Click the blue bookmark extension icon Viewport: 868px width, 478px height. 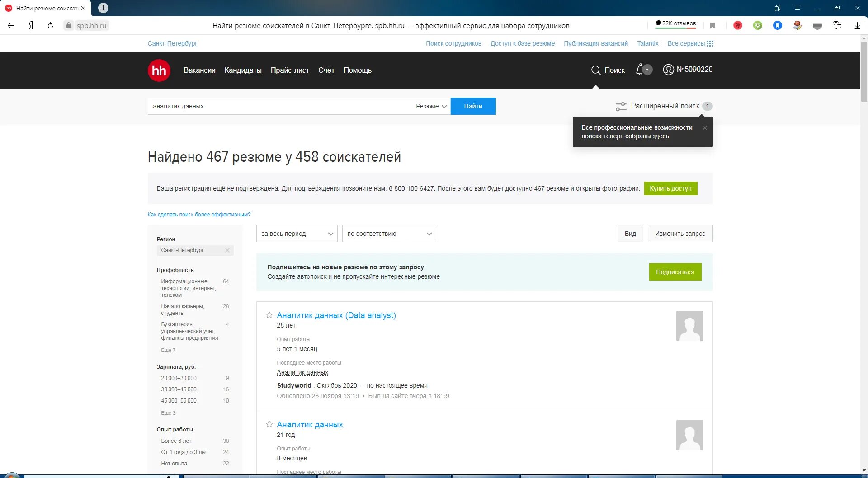[x=778, y=26]
